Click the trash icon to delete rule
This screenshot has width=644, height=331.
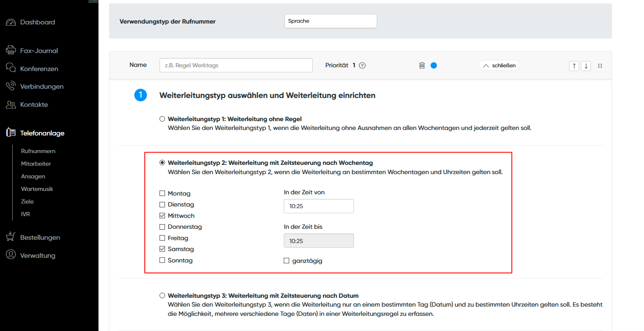[422, 65]
